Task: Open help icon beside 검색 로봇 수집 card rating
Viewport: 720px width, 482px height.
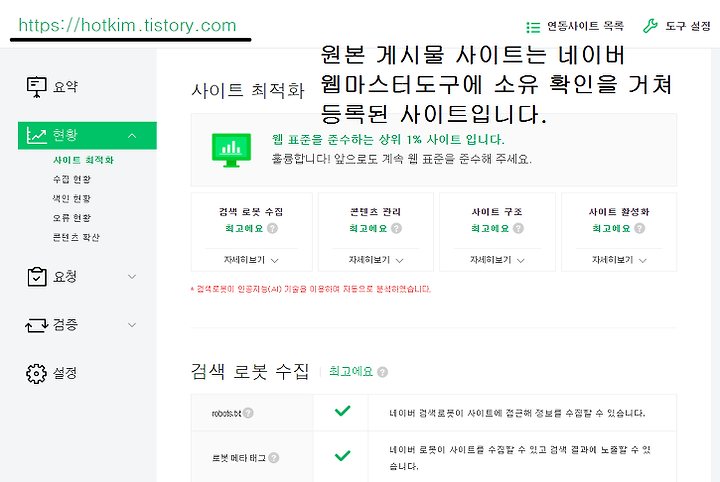Action: pyautogui.click(x=272, y=228)
